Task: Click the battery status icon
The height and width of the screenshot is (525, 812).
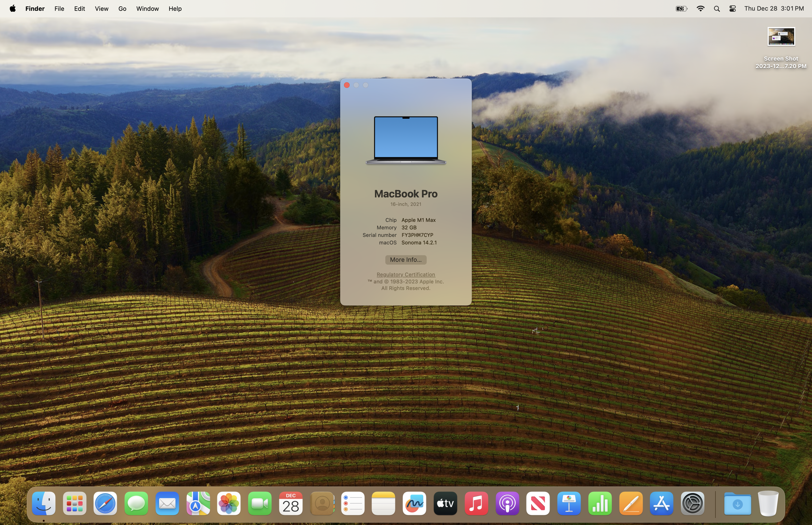Action: [682, 9]
